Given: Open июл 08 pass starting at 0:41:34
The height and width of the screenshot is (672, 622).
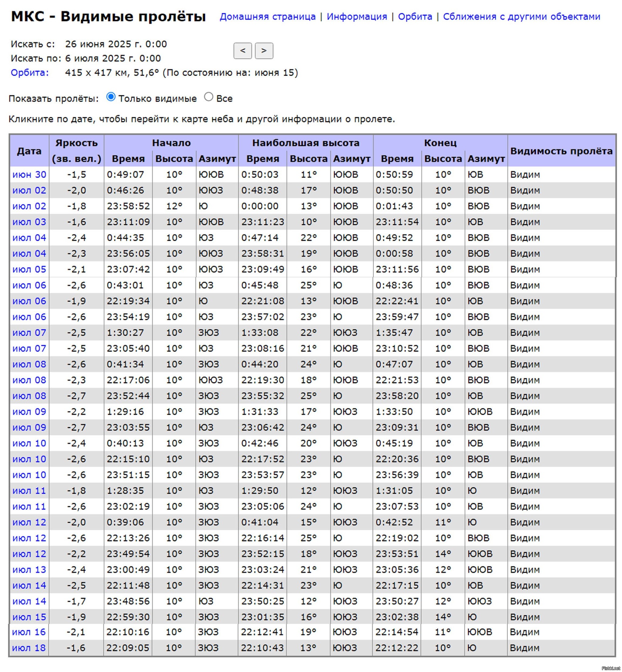Looking at the screenshot, I should click(29, 364).
